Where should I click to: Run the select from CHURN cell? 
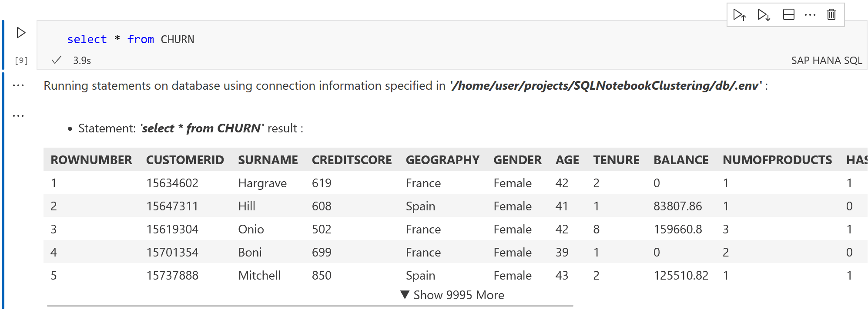click(21, 33)
